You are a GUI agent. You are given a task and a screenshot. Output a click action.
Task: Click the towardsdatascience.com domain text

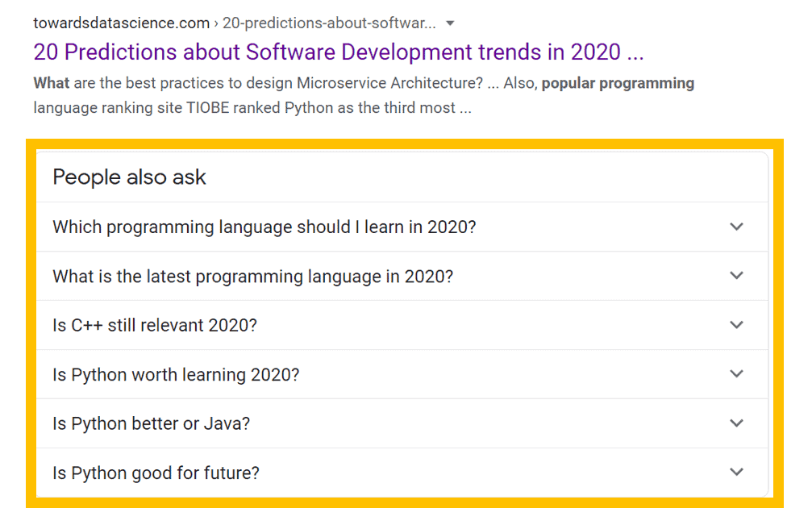point(121,23)
